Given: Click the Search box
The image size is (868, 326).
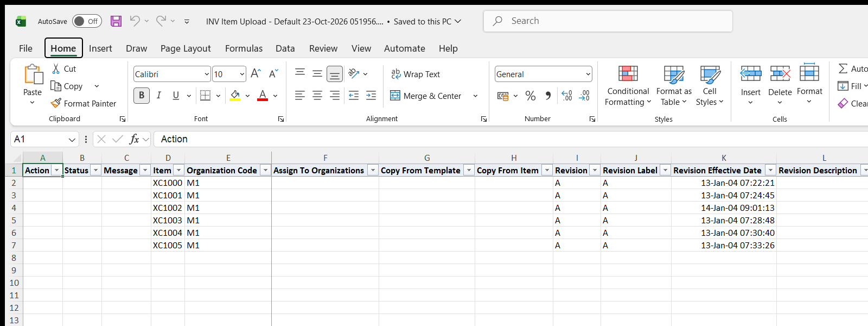Looking at the screenshot, I should [608, 21].
